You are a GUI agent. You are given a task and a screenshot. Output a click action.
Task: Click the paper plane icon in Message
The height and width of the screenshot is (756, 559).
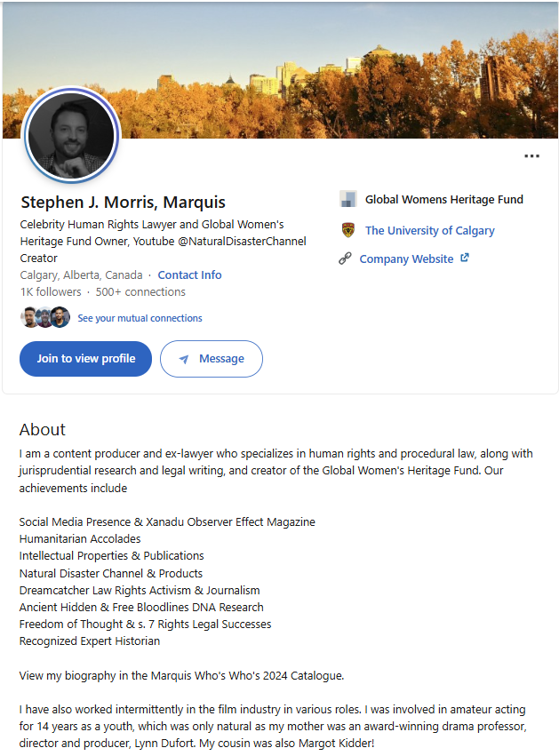coord(184,359)
